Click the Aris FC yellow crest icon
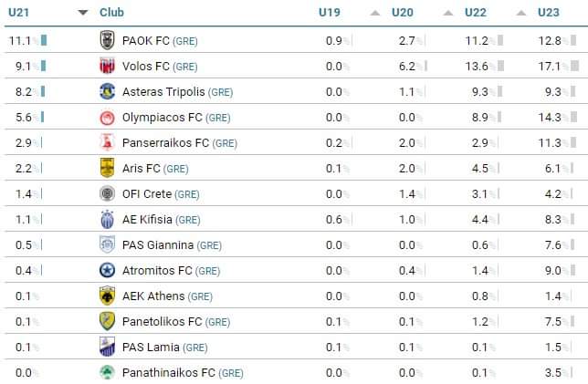 [x=107, y=169]
